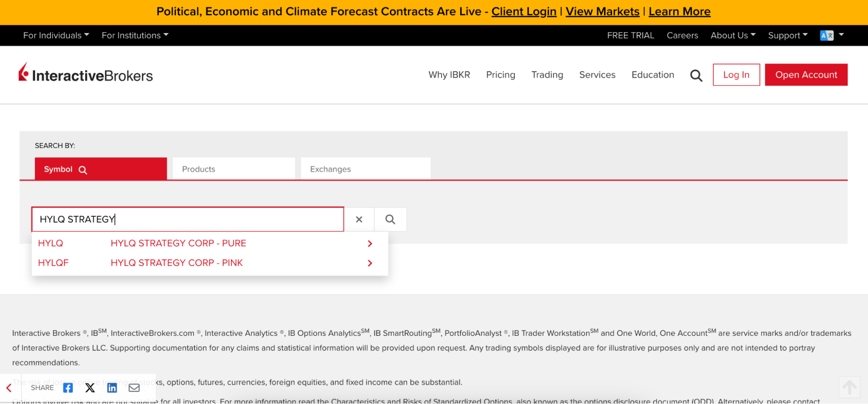The image size is (868, 404).
Task: Open site search magnifier in header
Action: [696, 76]
